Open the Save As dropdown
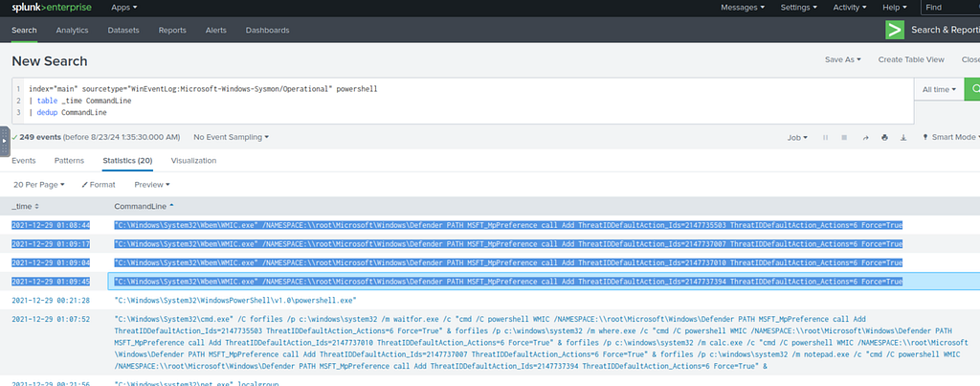980x386 pixels. click(x=842, y=59)
